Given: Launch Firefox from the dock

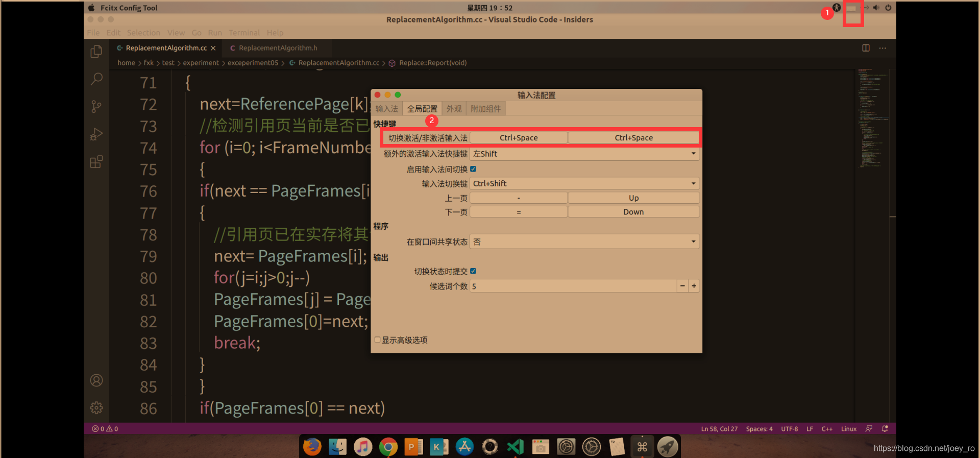Looking at the screenshot, I should 312,447.
